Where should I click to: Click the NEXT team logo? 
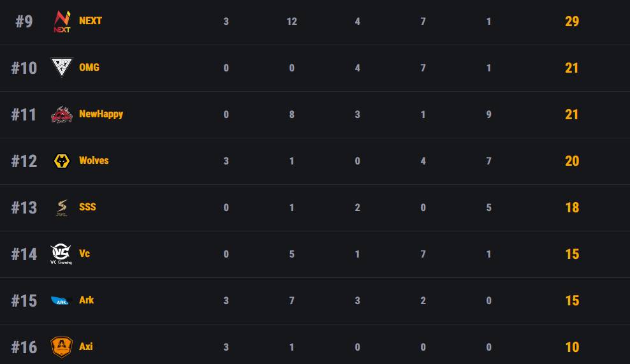coord(62,21)
